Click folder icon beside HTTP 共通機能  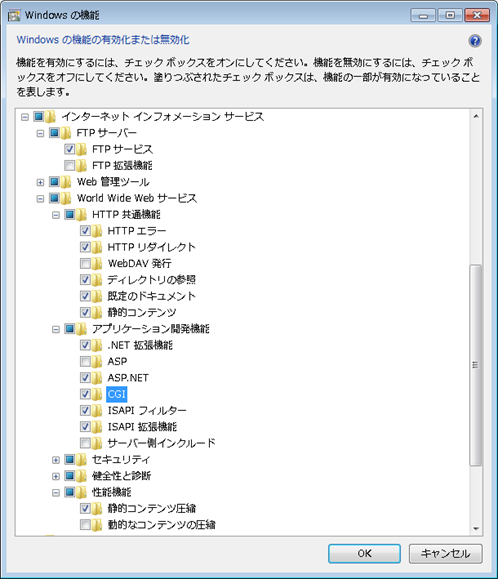pos(81,215)
